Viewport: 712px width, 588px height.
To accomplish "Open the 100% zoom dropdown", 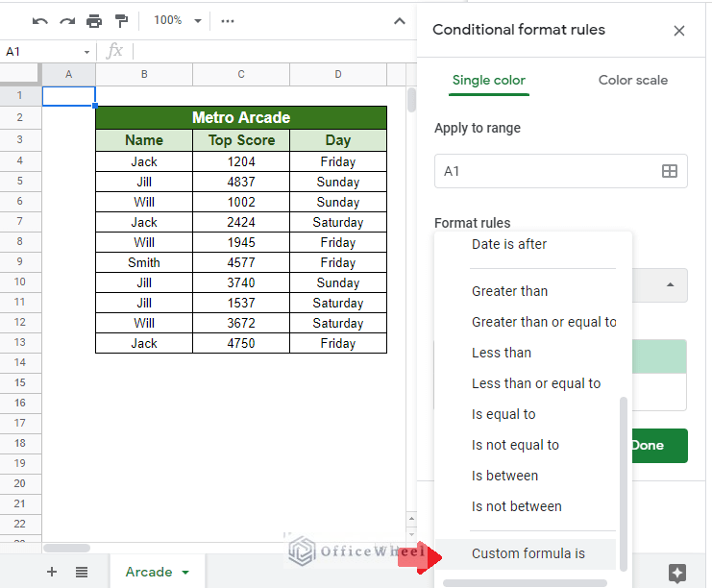I will pos(178,20).
